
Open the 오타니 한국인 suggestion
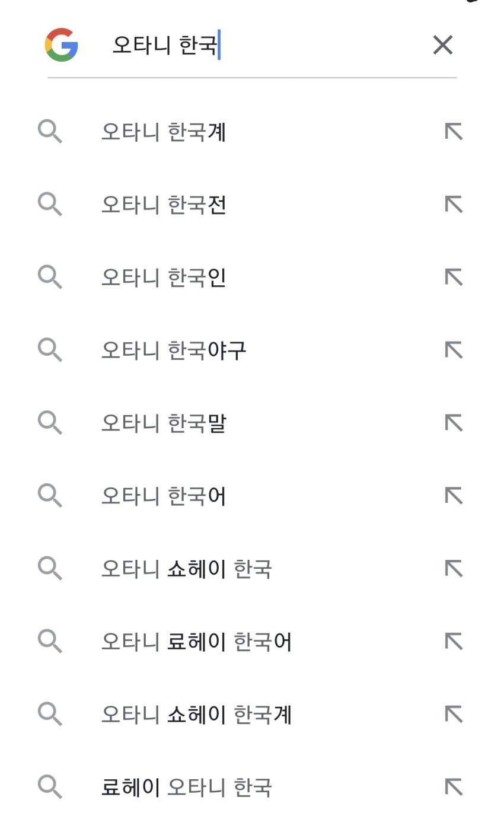[x=164, y=278]
